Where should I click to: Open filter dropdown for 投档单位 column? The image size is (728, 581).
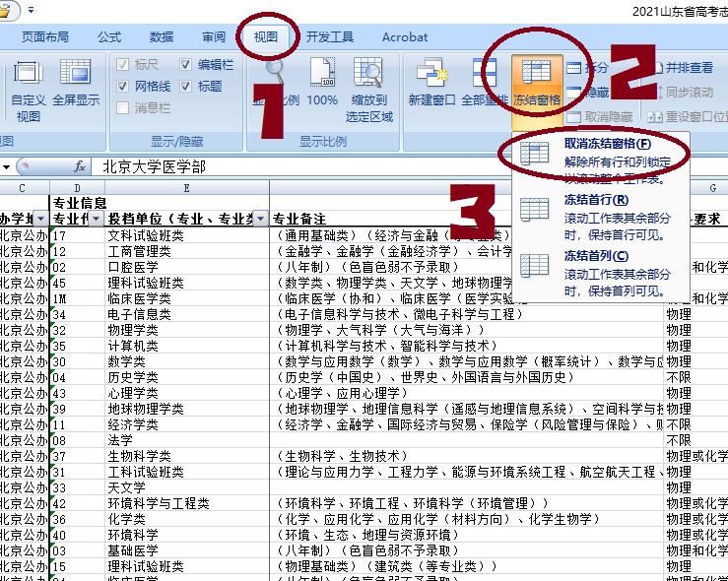point(260,218)
